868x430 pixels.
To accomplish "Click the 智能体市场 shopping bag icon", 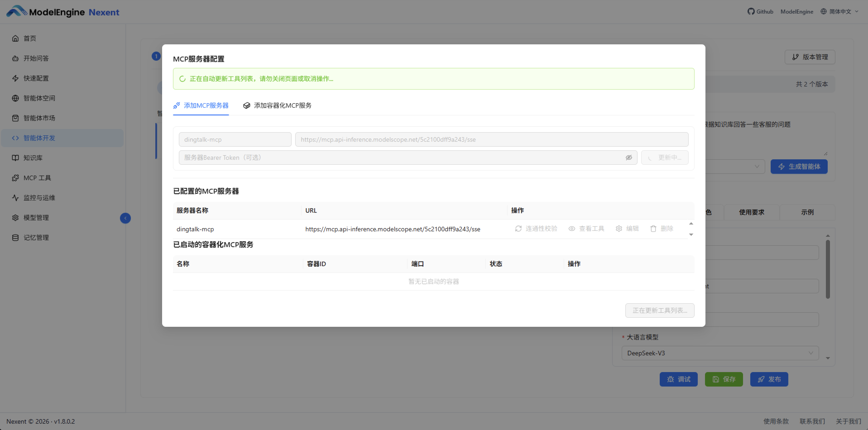I will click(15, 118).
